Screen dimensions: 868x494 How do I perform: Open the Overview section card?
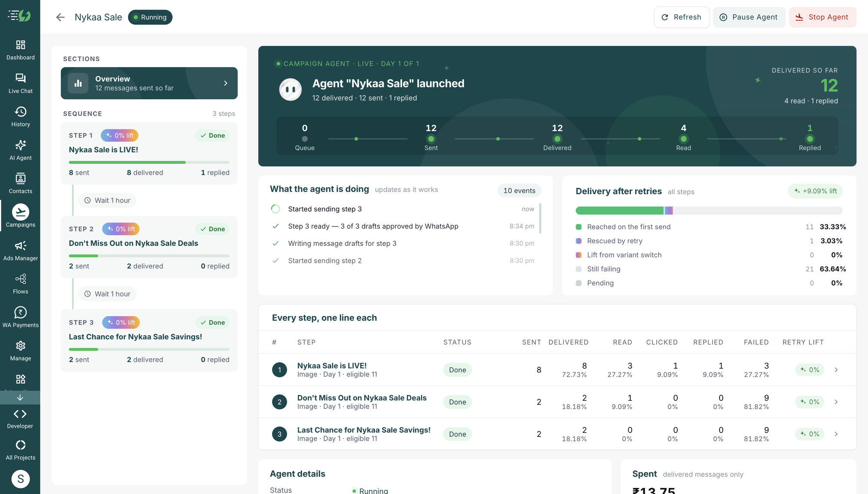pyautogui.click(x=149, y=83)
